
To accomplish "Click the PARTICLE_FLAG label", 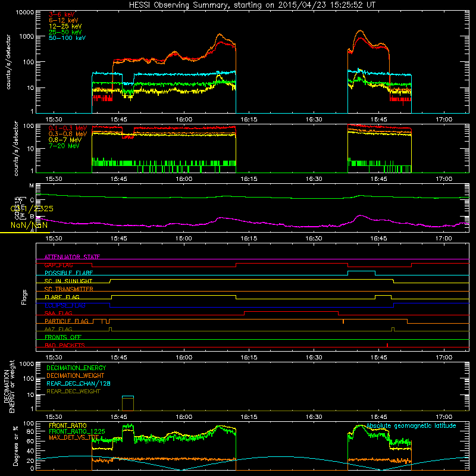I will (x=67, y=321).
